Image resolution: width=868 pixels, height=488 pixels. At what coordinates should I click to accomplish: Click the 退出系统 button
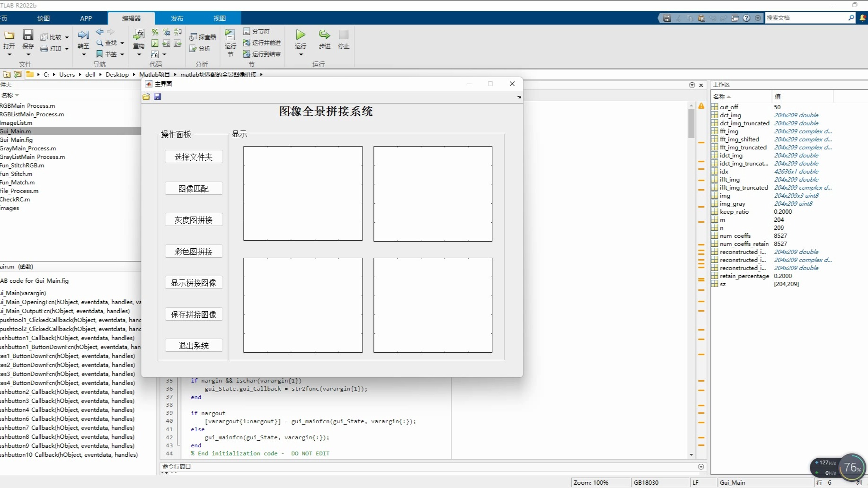pos(194,345)
